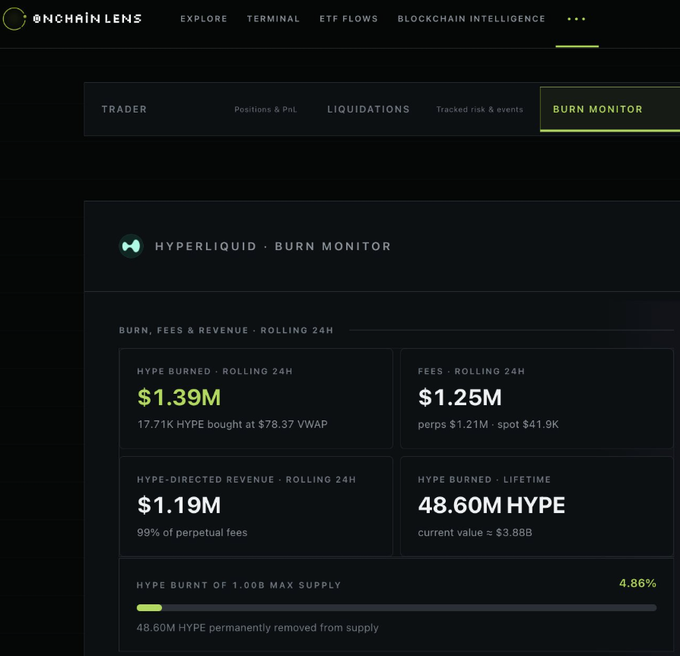Click the $1.25M fees value
The image size is (680, 656).
[460, 397]
